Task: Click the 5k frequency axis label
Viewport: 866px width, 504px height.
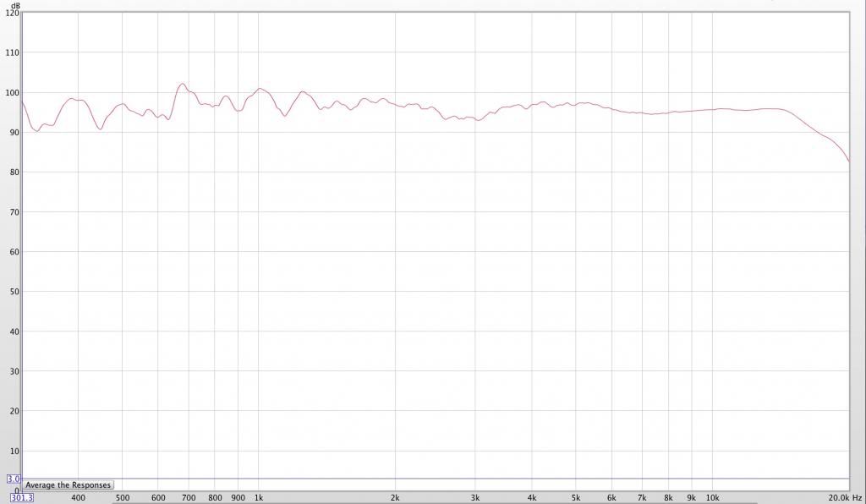Action: coord(575,498)
